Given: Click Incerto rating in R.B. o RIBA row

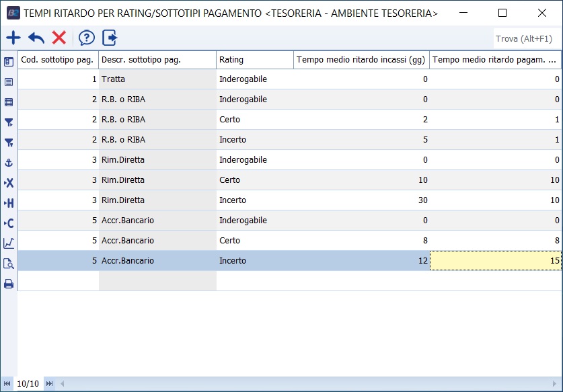Looking at the screenshot, I should click(255, 140).
